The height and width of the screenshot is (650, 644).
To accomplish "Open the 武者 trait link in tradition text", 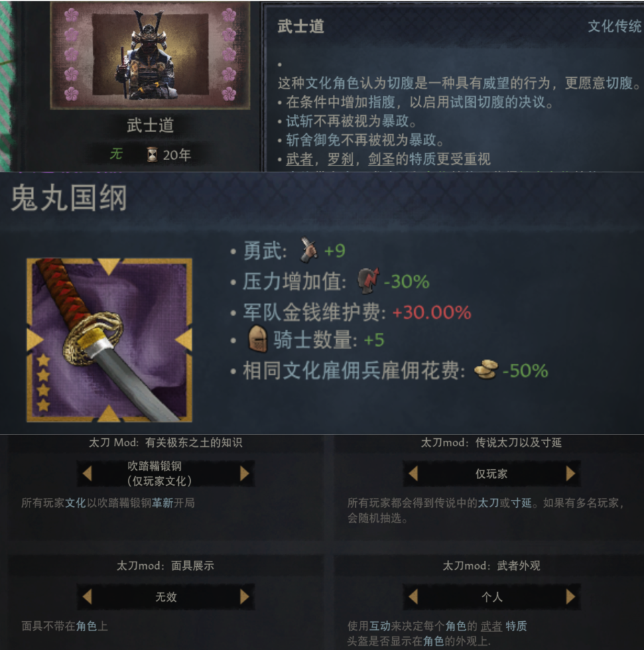I will [x=300, y=159].
